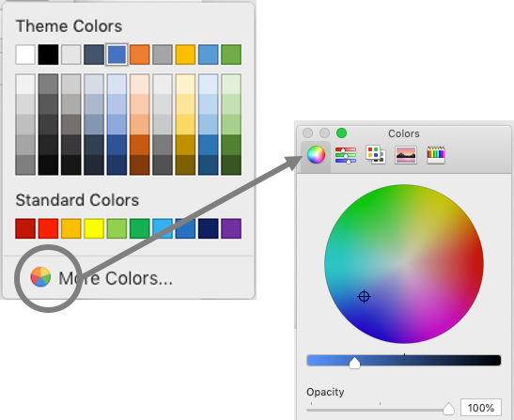Select the dark navy standard color

coord(209,228)
